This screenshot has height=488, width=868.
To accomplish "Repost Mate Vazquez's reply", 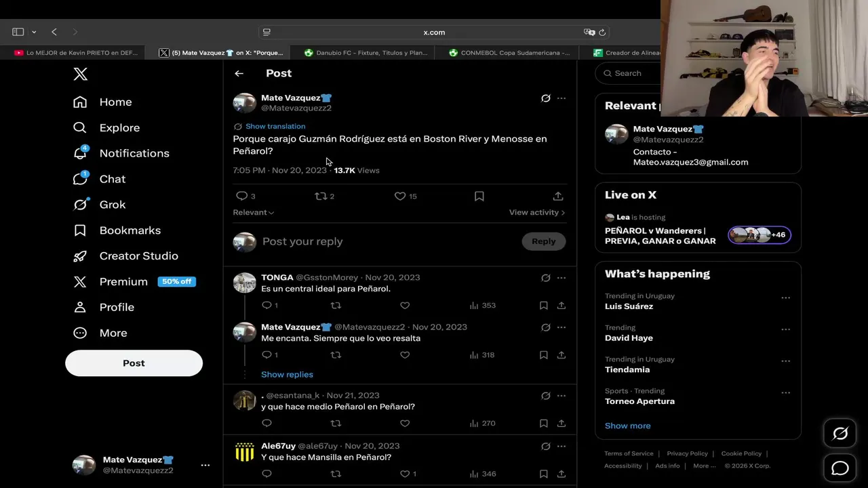I will click(336, 355).
